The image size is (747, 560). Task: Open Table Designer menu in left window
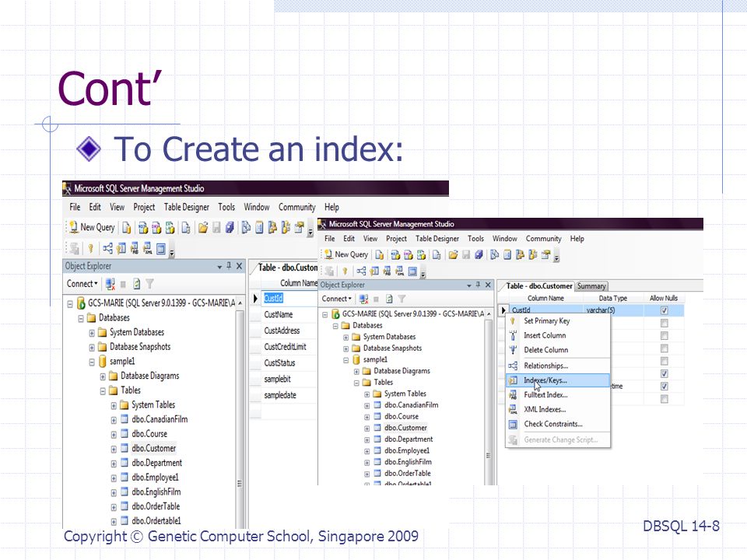click(186, 207)
